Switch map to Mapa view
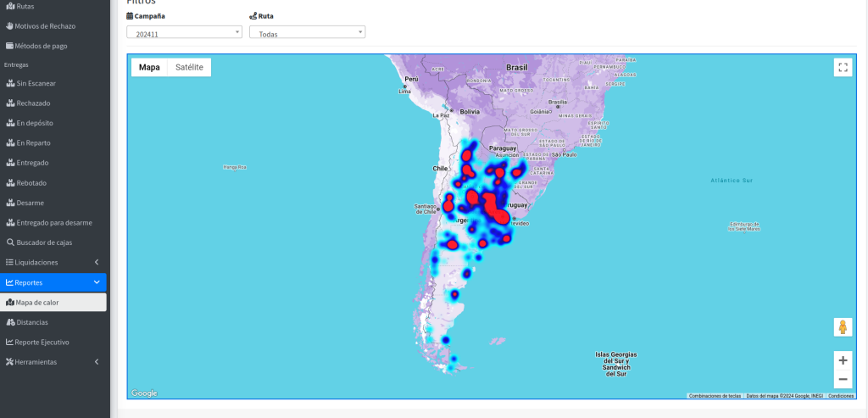Image resolution: width=868 pixels, height=418 pixels. pos(149,68)
